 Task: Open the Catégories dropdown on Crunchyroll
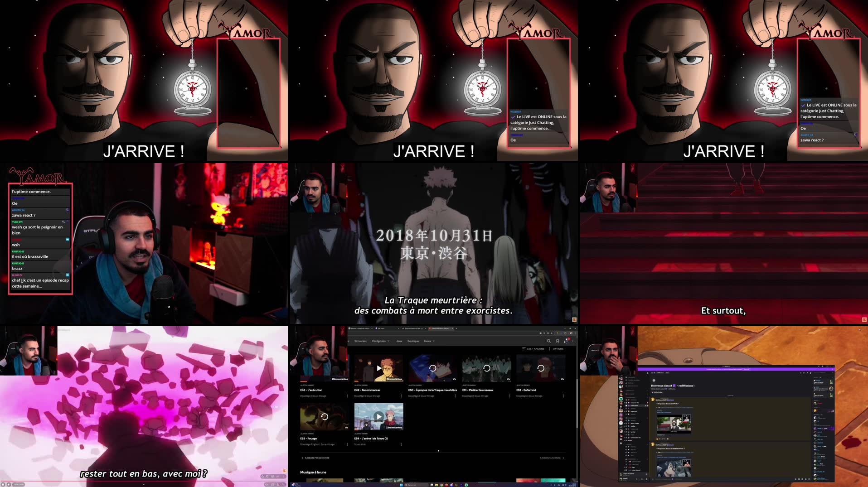379,341
